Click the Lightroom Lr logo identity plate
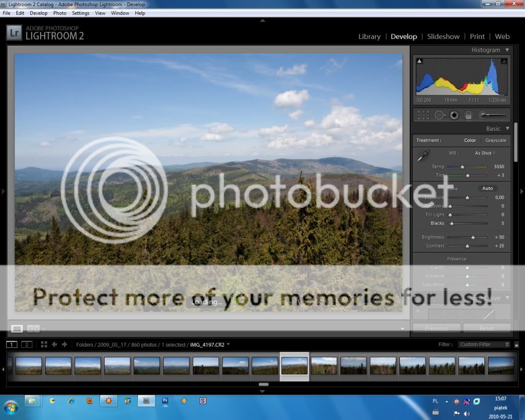Screen dimensions: 525x420 click(14, 33)
